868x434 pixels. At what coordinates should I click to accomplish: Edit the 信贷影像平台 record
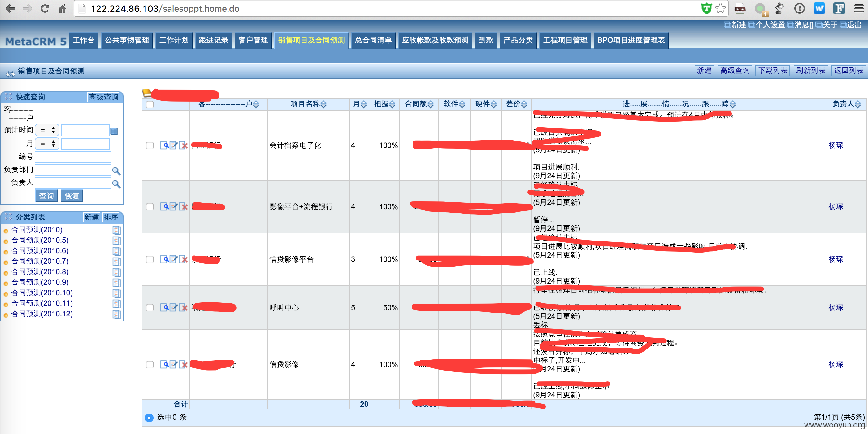pyautogui.click(x=174, y=259)
